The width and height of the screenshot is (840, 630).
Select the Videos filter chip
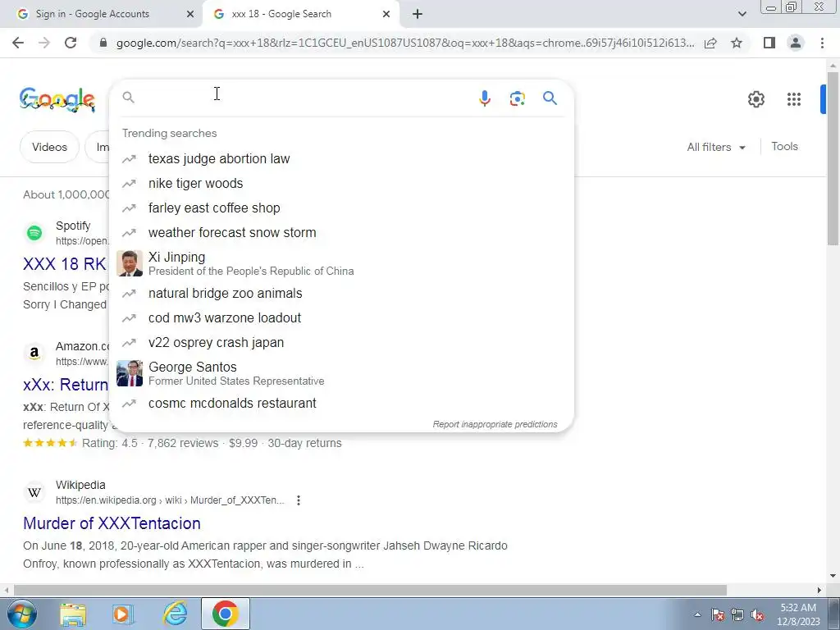tap(49, 147)
